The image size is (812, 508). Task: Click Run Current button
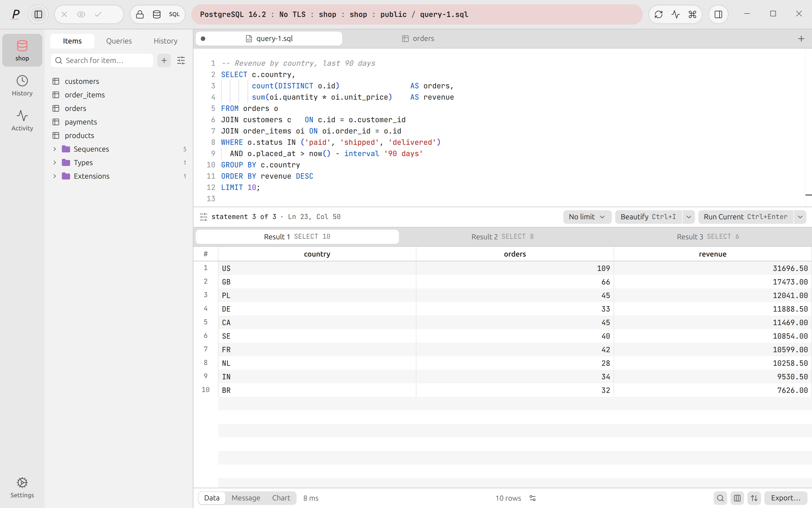745,217
